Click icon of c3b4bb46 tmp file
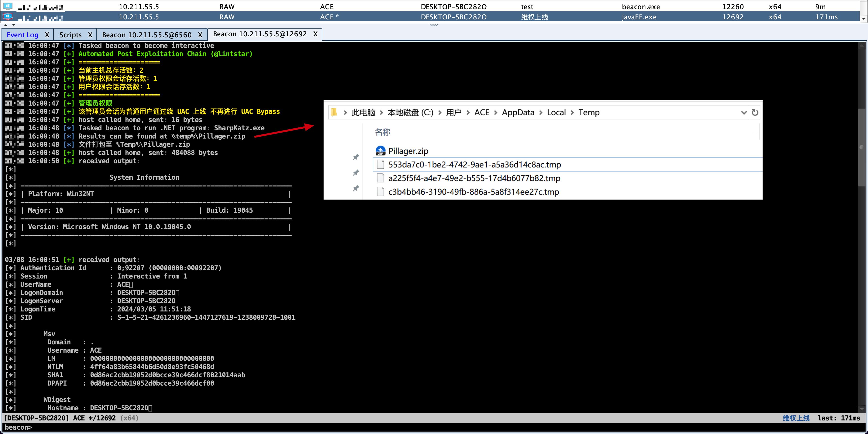The image size is (868, 434). pos(380,192)
